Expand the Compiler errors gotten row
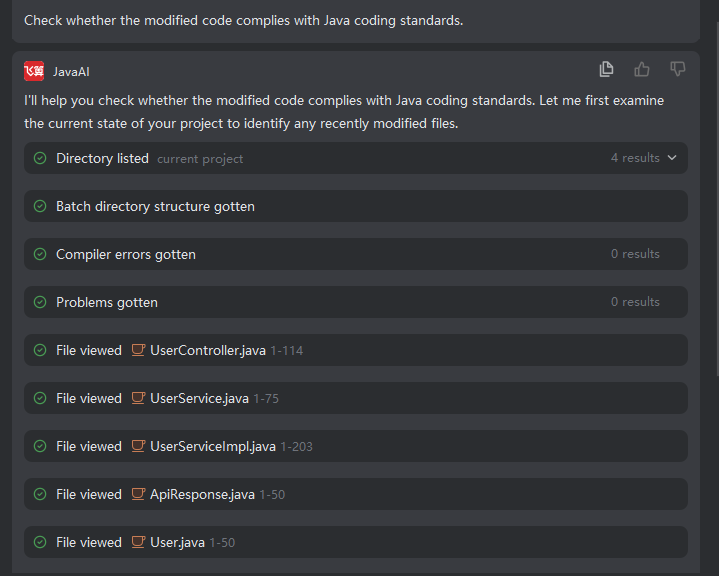This screenshot has width=719, height=576. (126, 254)
